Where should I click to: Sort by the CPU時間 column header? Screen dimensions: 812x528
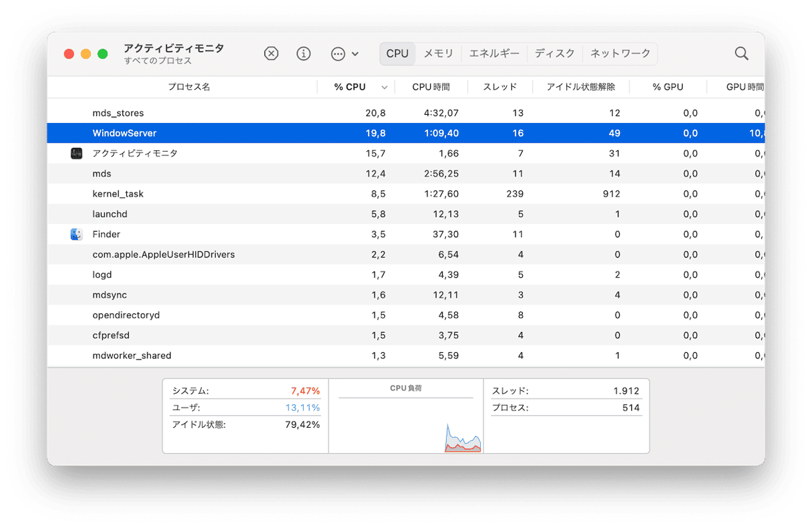[431, 87]
